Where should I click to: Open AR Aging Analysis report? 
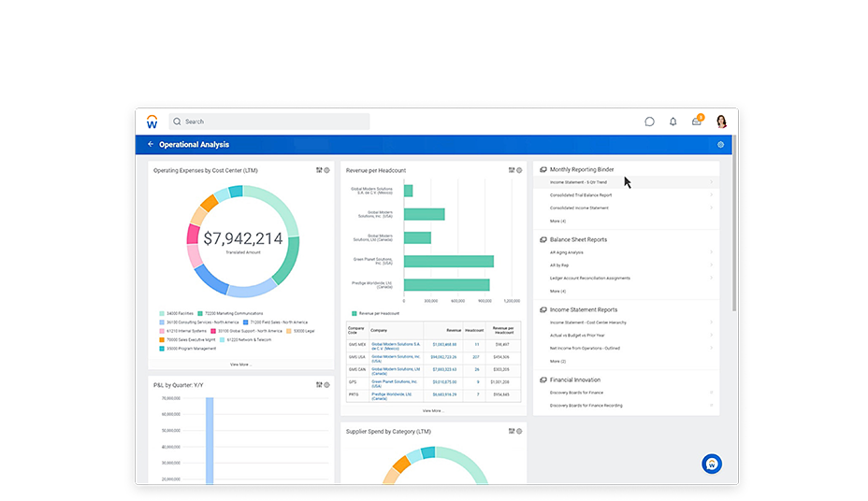[x=567, y=252]
